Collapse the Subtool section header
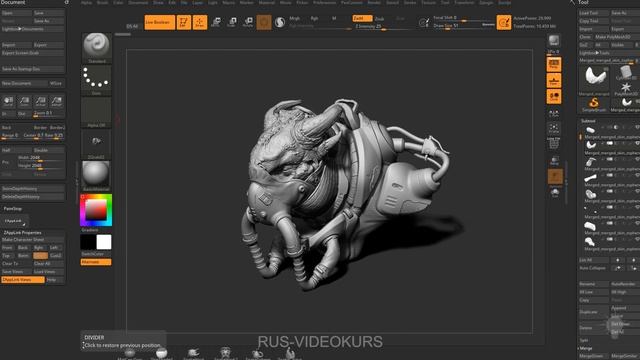640x360 pixels. point(588,121)
